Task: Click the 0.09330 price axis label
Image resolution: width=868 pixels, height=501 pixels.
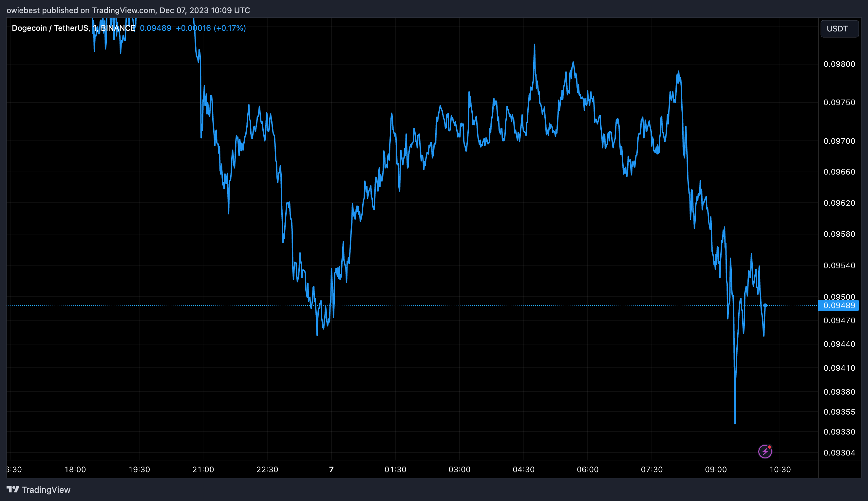Action: [x=839, y=432]
